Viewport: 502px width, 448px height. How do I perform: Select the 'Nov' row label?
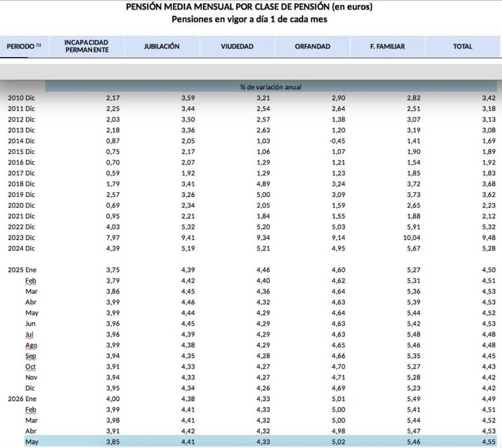pyautogui.click(x=31, y=378)
